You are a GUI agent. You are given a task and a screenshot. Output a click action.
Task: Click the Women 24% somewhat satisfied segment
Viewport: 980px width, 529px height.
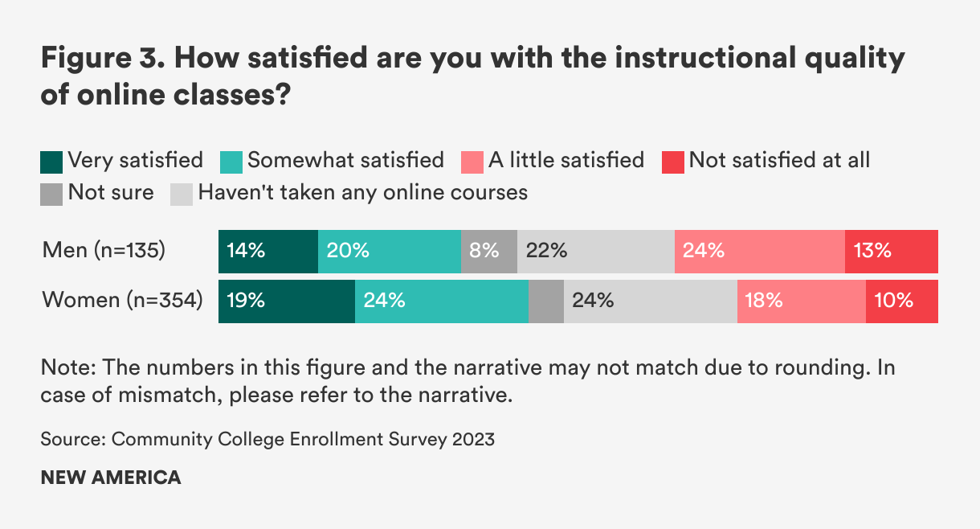(x=441, y=301)
